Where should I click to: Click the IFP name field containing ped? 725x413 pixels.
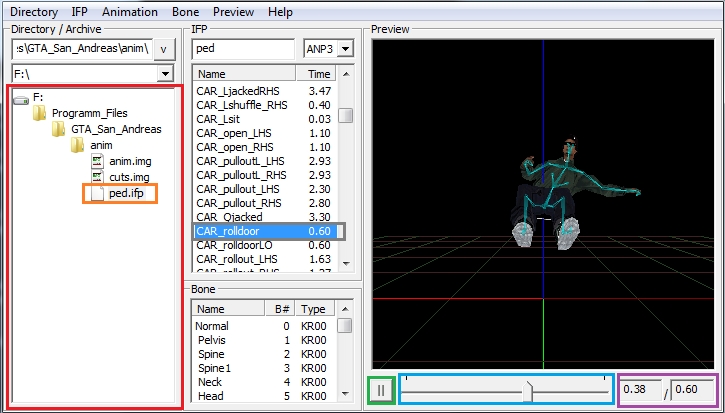point(245,49)
